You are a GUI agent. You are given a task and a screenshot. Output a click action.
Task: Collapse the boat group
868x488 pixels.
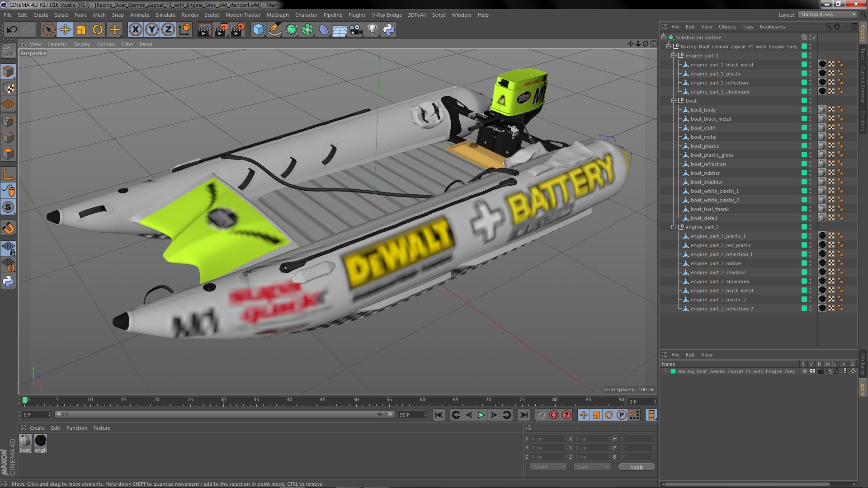tap(674, 101)
